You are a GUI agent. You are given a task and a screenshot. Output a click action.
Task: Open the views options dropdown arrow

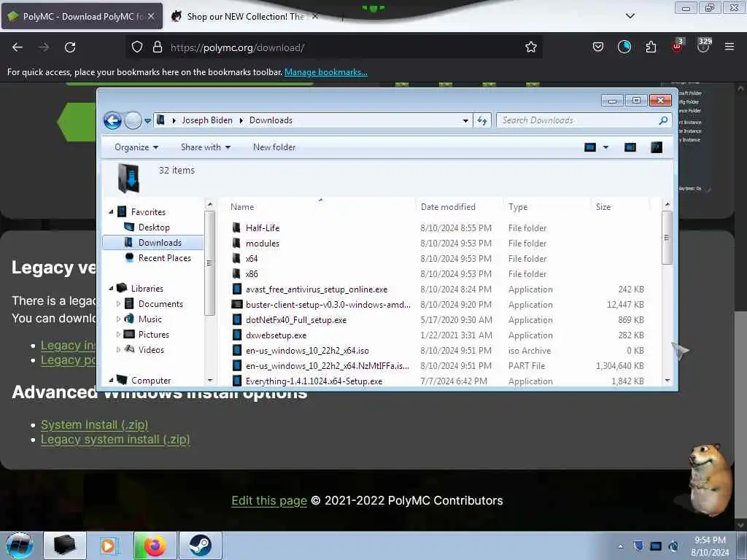(605, 147)
